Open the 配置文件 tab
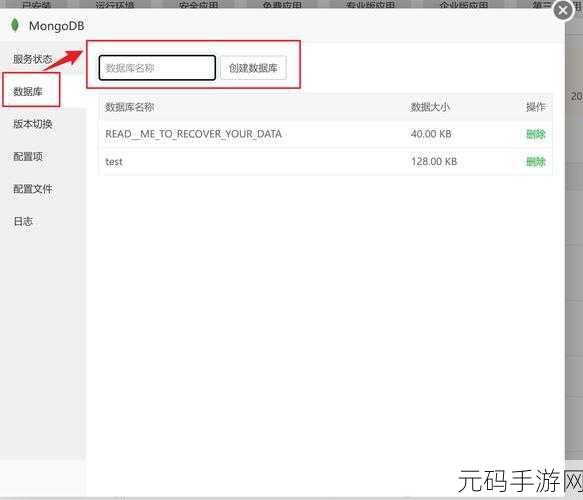The height and width of the screenshot is (500, 583). click(32, 189)
